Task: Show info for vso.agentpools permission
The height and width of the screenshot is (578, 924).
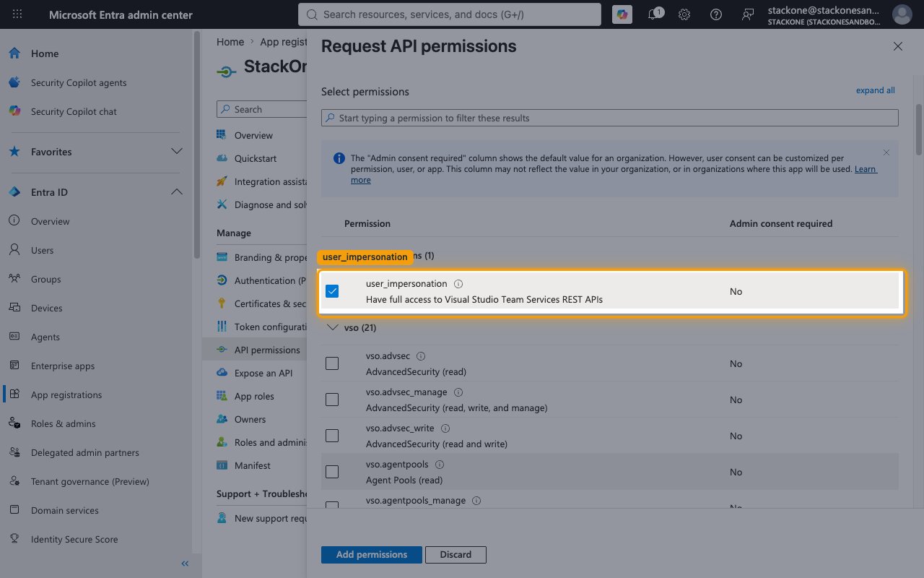Action: click(x=440, y=465)
